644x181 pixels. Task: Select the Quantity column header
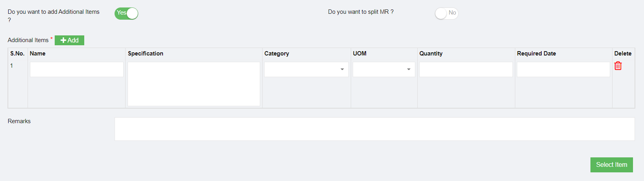pos(431,54)
